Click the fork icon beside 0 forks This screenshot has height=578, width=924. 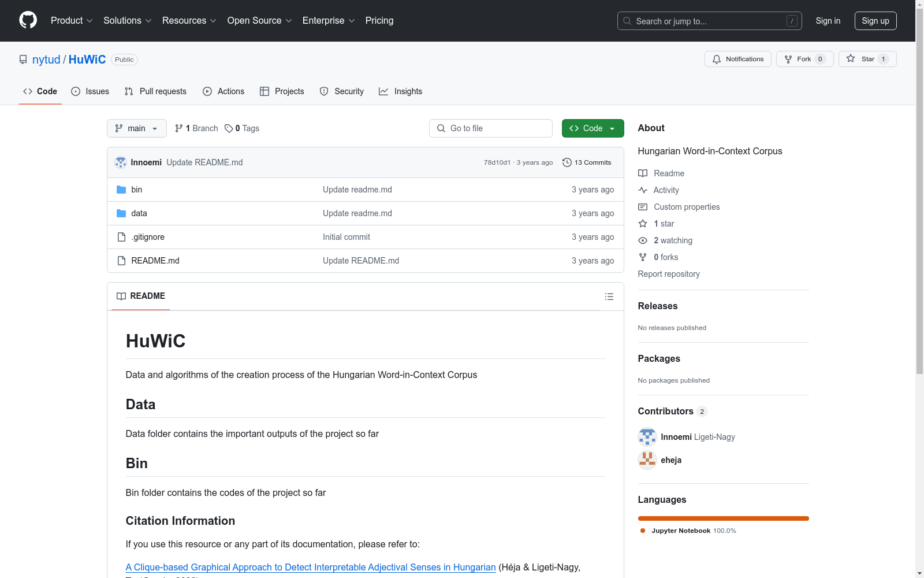[643, 257]
